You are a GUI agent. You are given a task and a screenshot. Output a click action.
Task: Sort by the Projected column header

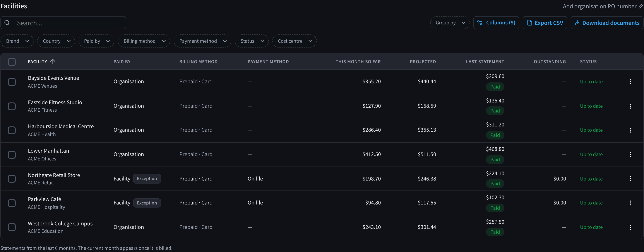point(423,62)
